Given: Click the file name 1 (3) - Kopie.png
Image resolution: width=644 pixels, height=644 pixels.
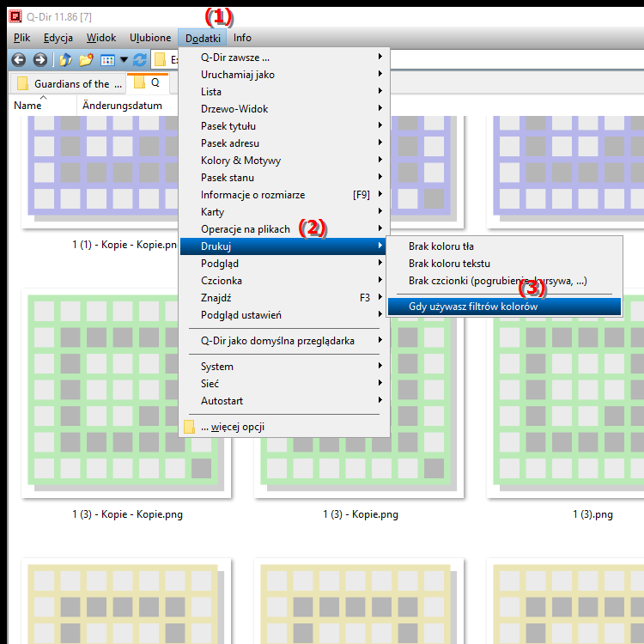Looking at the screenshot, I should click(361, 514).
